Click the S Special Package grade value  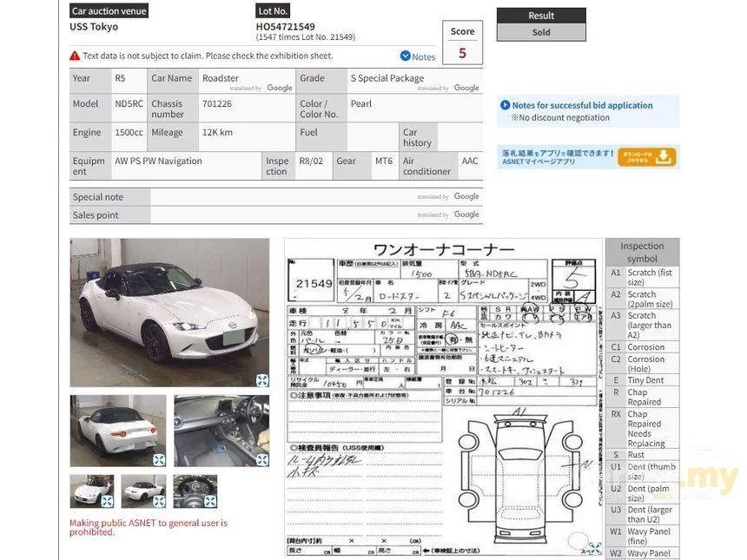pyautogui.click(x=387, y=78)
